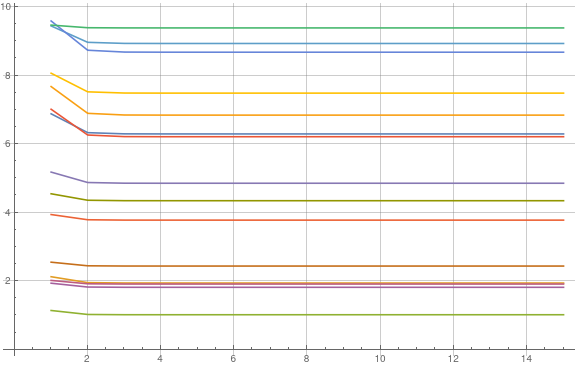
Task: Click the yellow line near 7.5
Action: [307, 93]
